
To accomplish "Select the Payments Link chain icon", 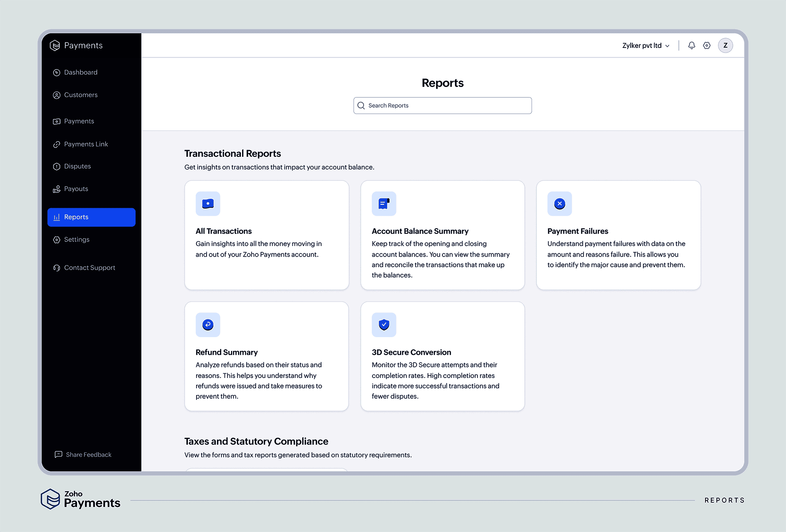I will [57, 144].
